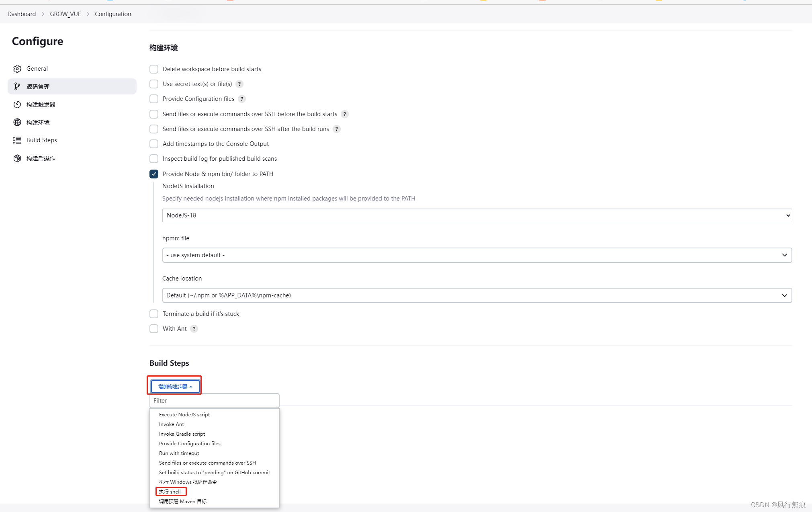
Task: Tick SSH commands after the build runs checkbox
Action: pos(154,129)
